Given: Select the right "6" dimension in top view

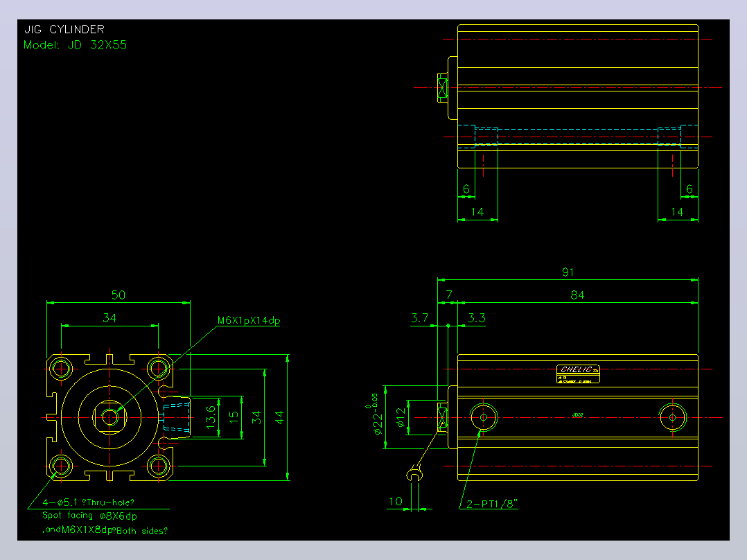Looking at the screenshot, I should point(689,189).
